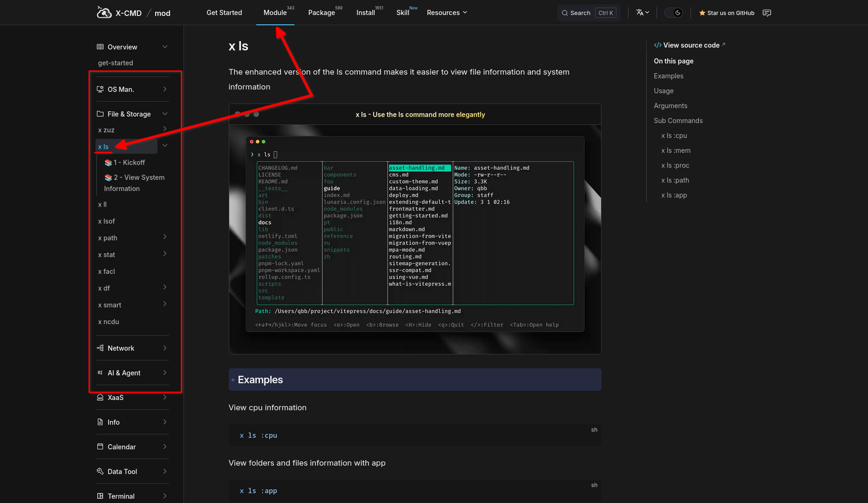Open the language translation menu
The height and width of the screenshot is (503, 868).
(641, 12)
